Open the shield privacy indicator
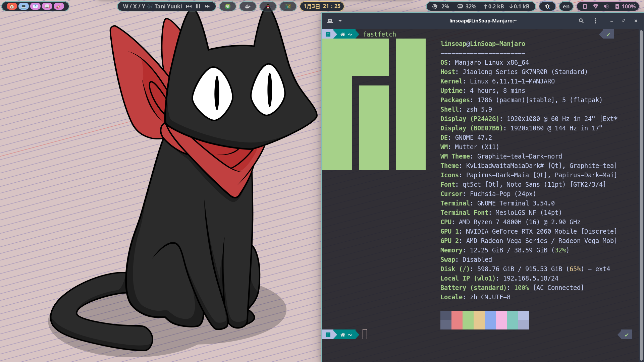 click(x=547, y=6)
